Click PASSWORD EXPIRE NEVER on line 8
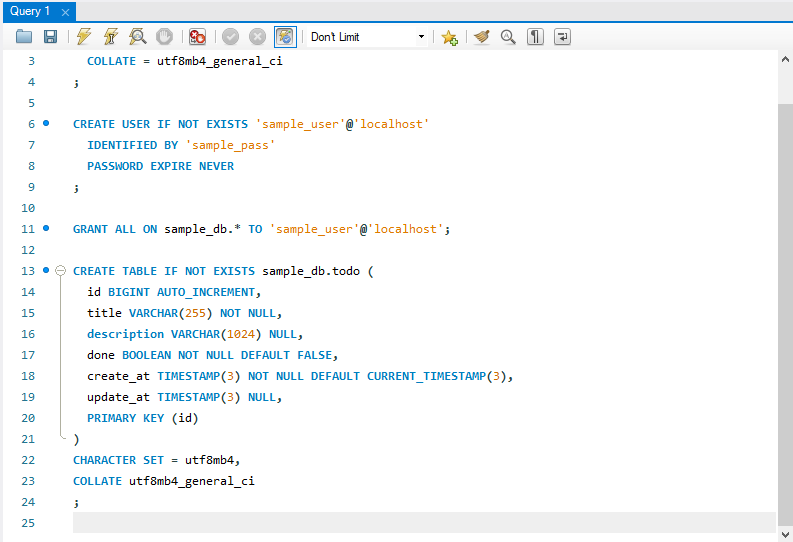 pos(160,166)
